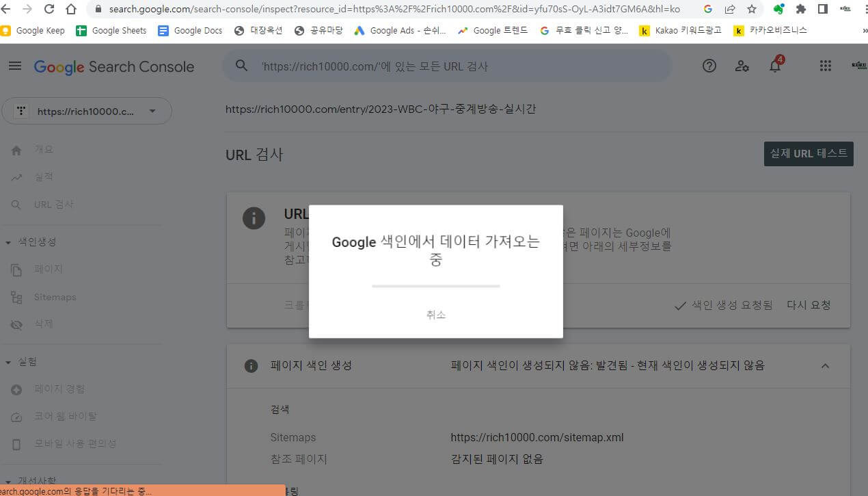Select the Sitemaps sidebar icon
The image size is (868, 496).
(16, 297)
